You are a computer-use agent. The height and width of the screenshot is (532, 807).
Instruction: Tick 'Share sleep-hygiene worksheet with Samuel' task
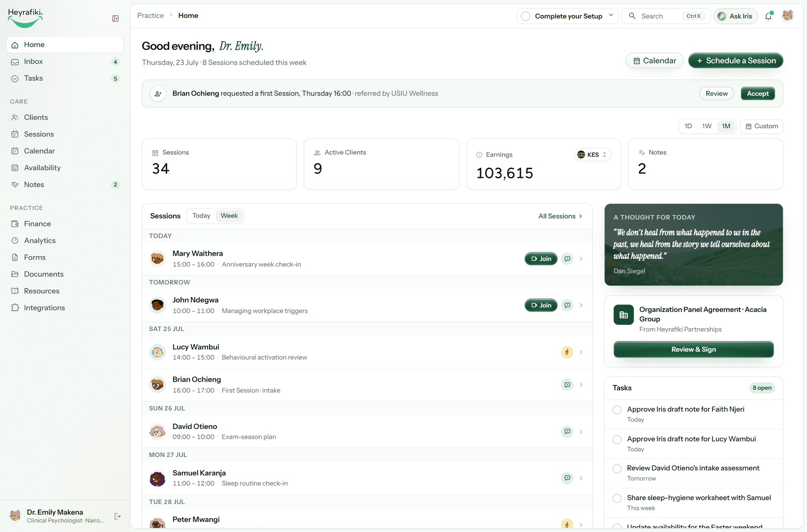[x=617, y=498]
